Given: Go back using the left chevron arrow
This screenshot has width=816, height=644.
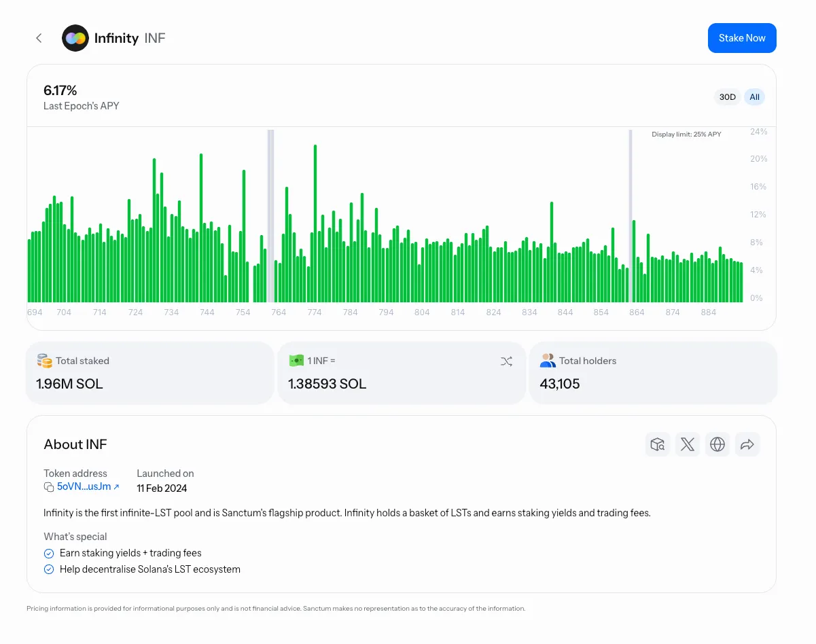Looking at the screenshot, I should click(39, 38).
